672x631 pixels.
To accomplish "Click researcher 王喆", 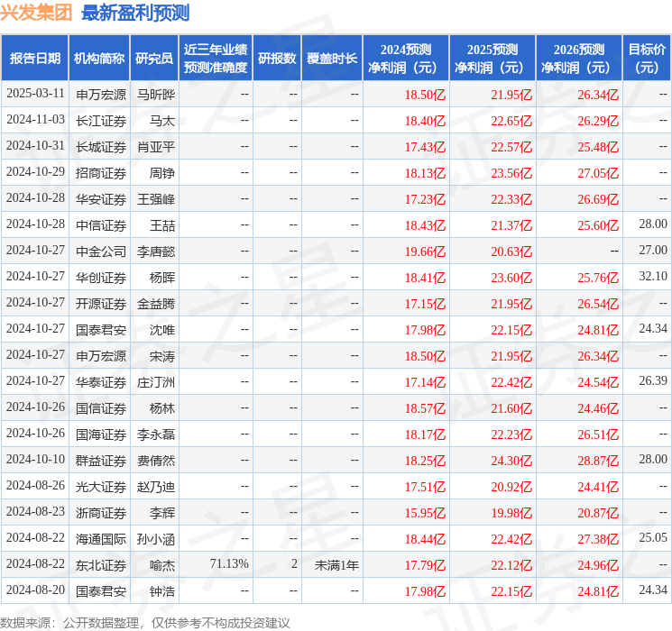I will point(162,225).
